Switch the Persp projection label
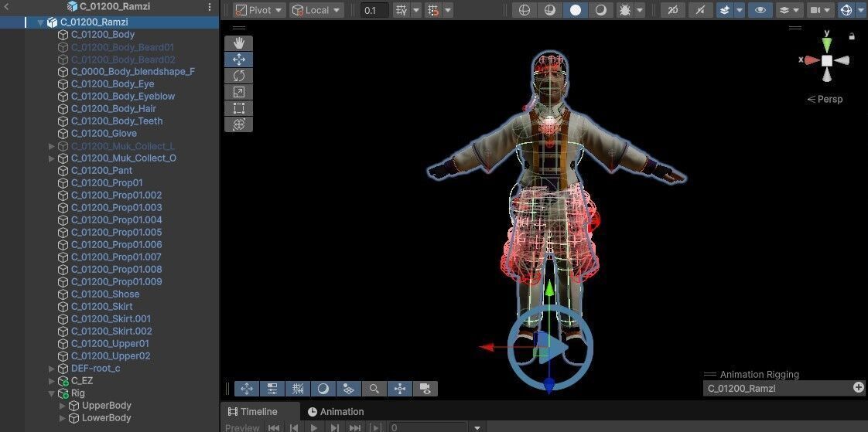 (x=825, y=100)
